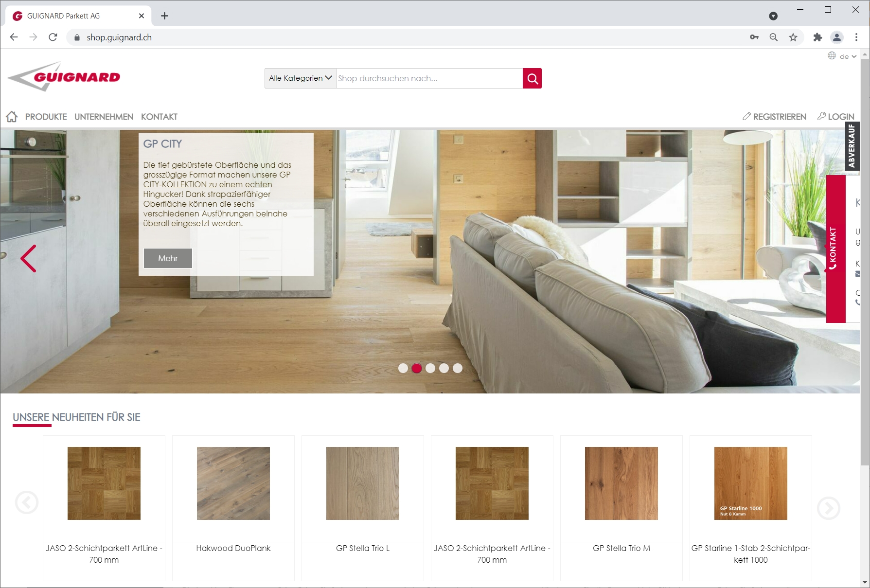Select fifth hero slider dot
This screenshot has width=870, height=588.
(x=458, y=368)
